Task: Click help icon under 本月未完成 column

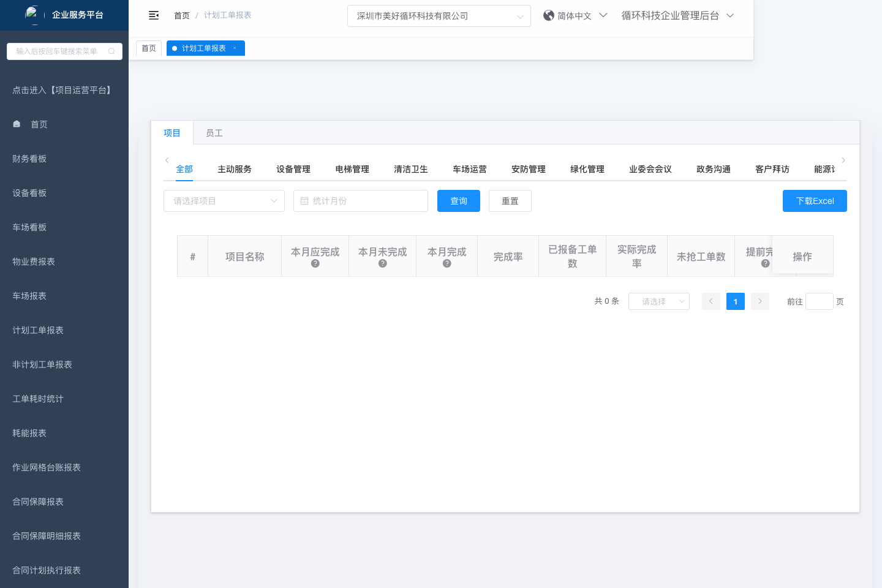Action: 383,263
